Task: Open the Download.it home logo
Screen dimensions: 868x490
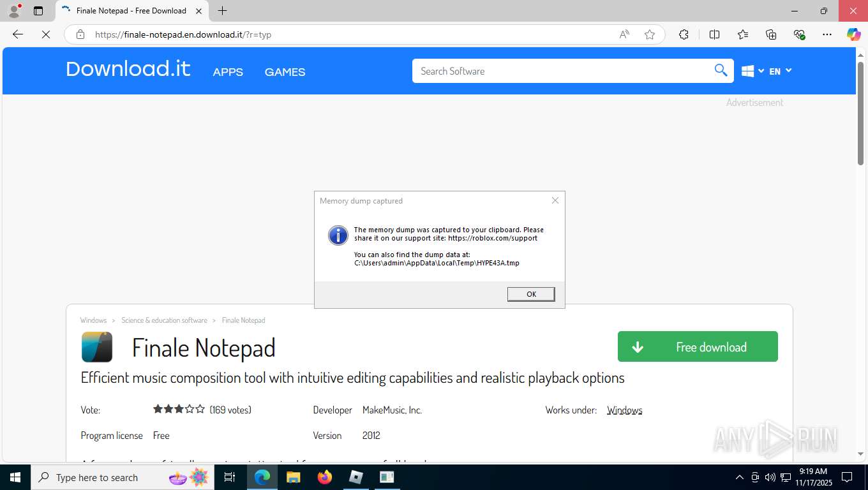Action: coord(128,69)
